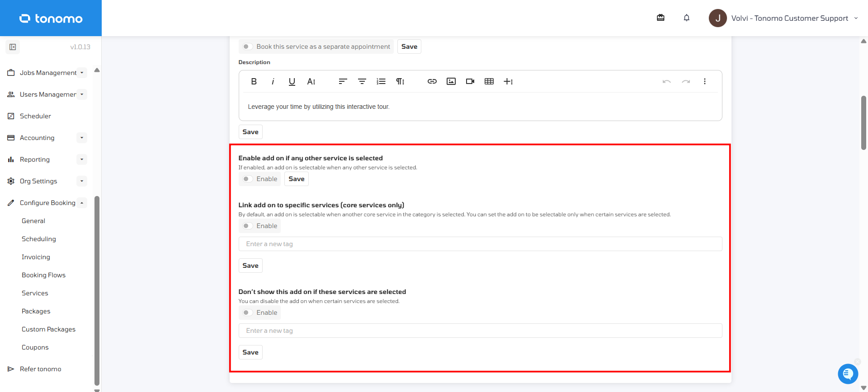Toggle bold formatting in description editor

[254, 81]
